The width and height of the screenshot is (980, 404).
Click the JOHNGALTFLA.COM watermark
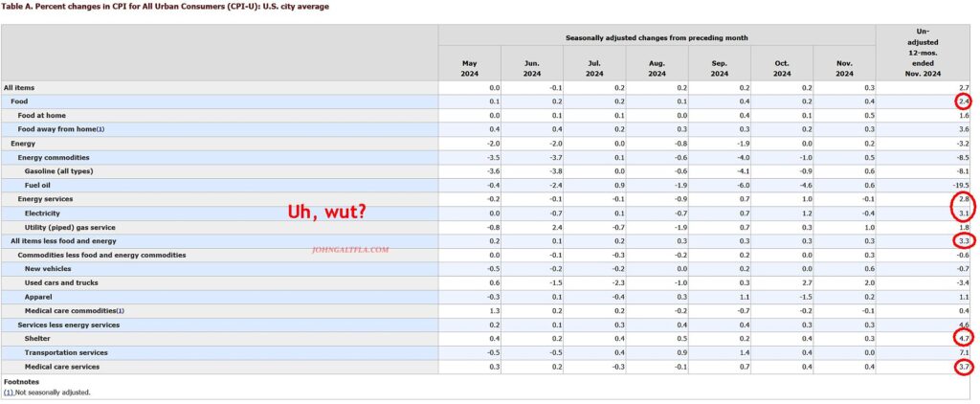(350, 249)
